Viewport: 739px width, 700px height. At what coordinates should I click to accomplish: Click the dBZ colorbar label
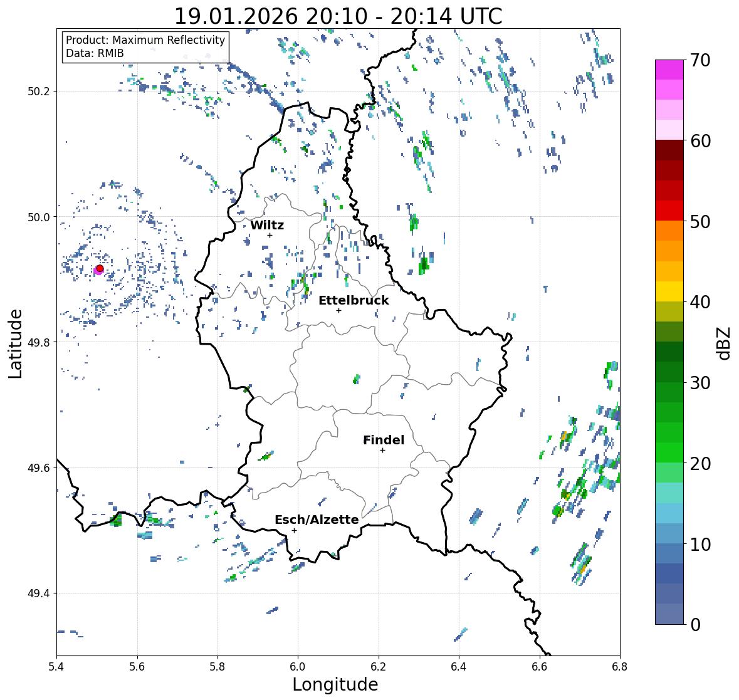725,343
